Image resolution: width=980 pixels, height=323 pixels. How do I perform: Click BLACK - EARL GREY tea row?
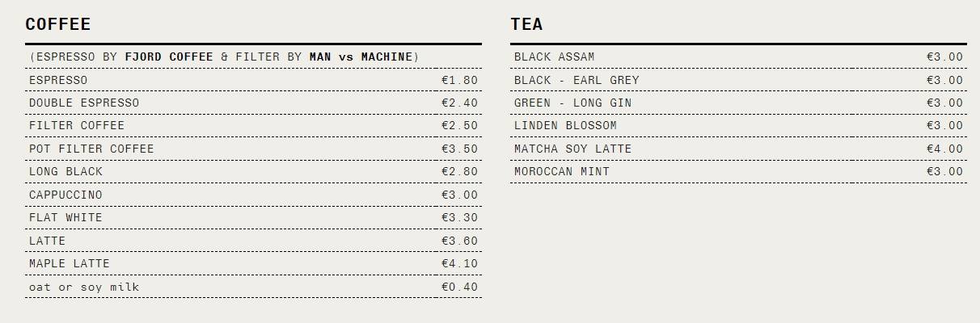(738, 80)
